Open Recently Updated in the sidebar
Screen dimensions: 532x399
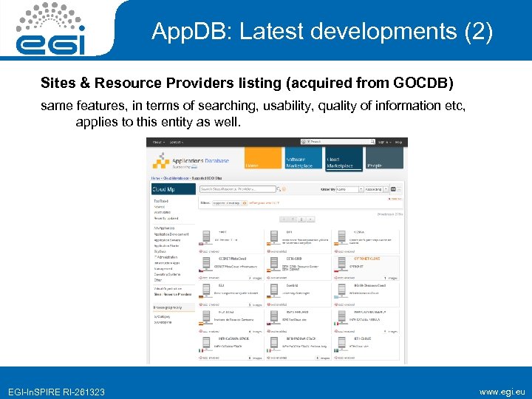166,219
